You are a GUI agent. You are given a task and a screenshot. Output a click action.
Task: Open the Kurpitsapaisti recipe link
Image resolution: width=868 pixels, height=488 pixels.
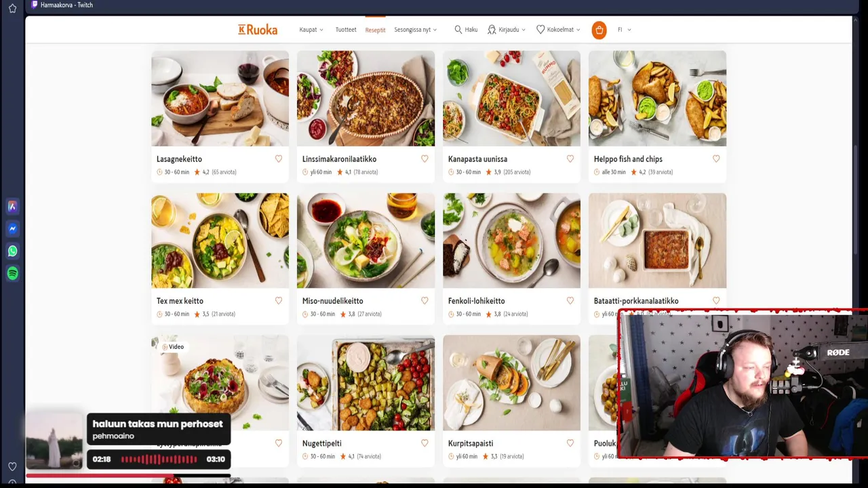pyautogui.click(x=471, y=443)
